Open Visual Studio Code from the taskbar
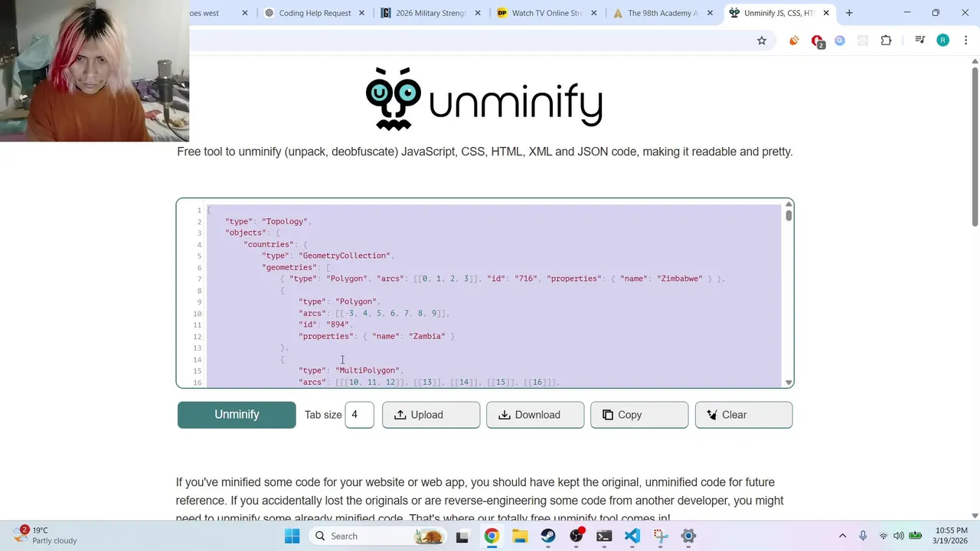The width and height of the screenshot is (980, 551). point(632,536)
